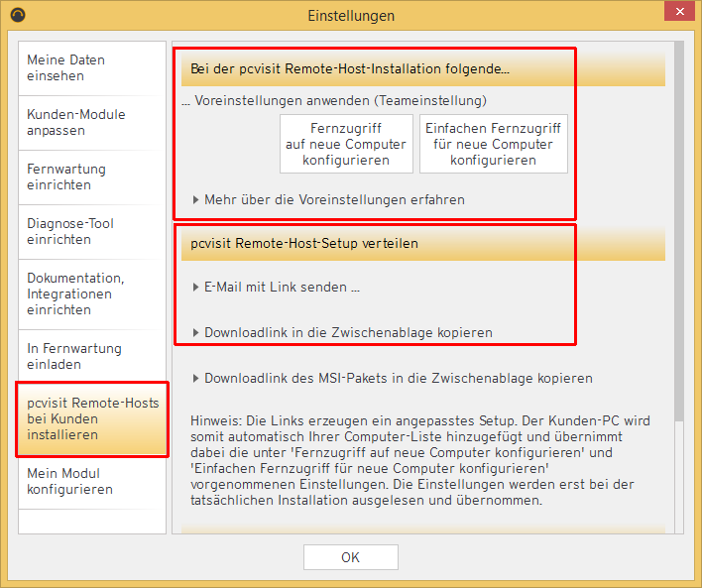Close the Einstellungen dialog window
702x588 pixels.
[677, 14]
